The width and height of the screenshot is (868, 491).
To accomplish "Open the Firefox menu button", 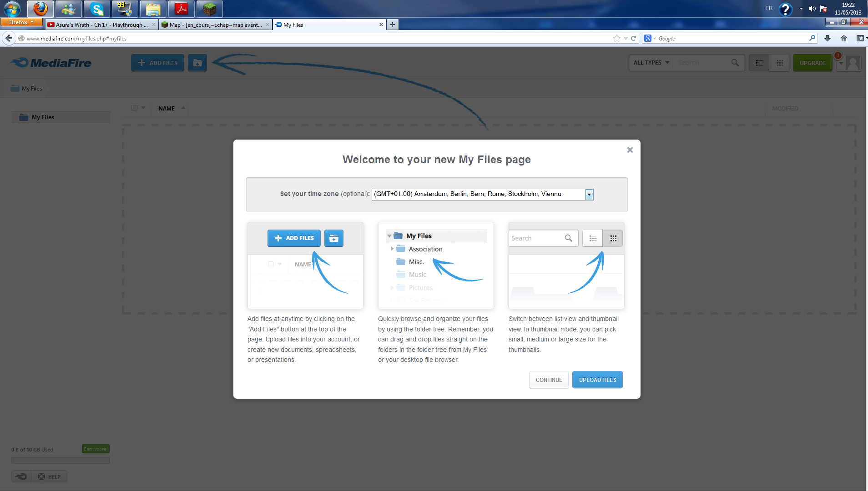I will tap(21, 22).
